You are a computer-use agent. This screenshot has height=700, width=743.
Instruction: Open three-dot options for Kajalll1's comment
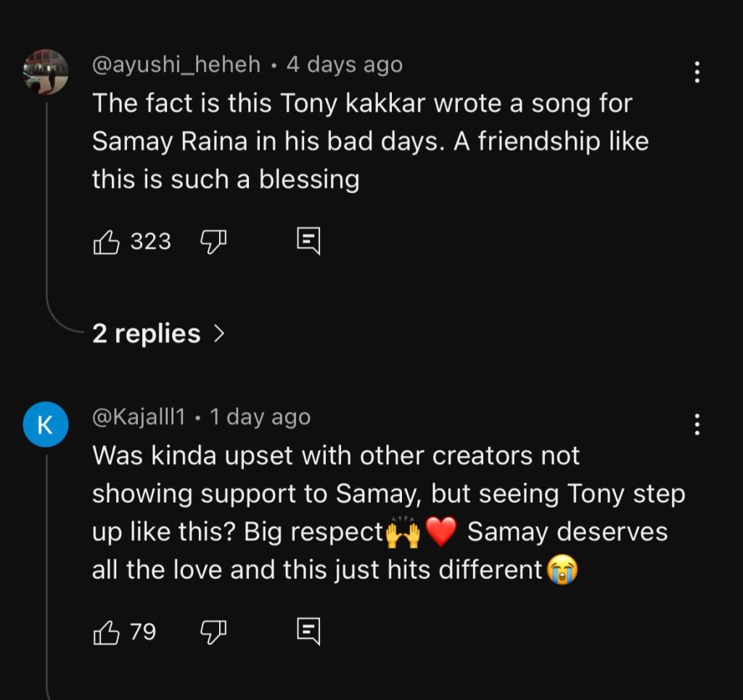pyautogui.click(x=697, y=424)
